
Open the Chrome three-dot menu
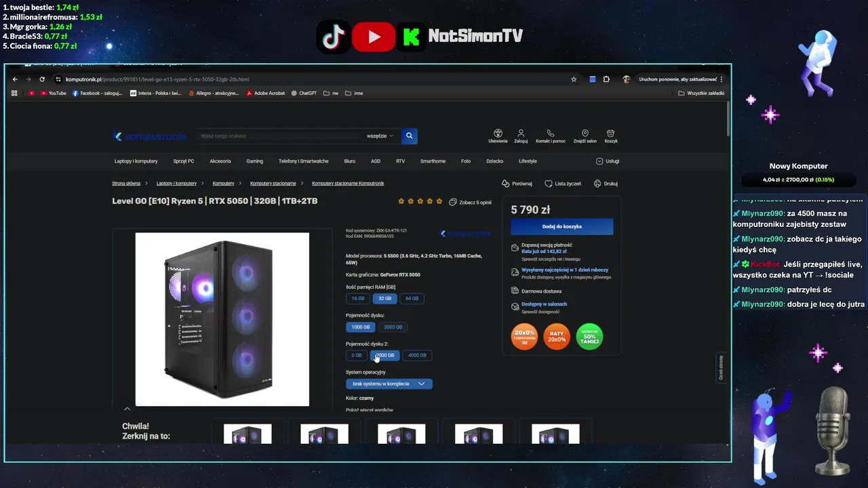tap(722, 79)
